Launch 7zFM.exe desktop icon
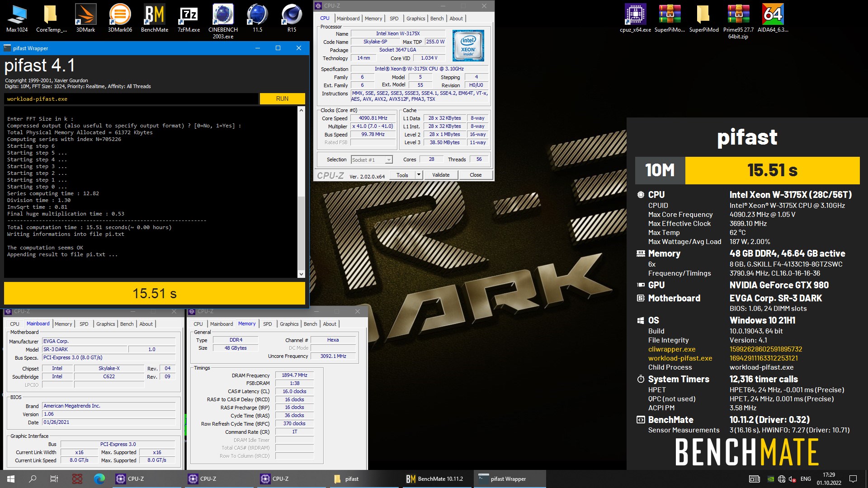The width and height of the screenshot is (868, 488). point(189,19)
